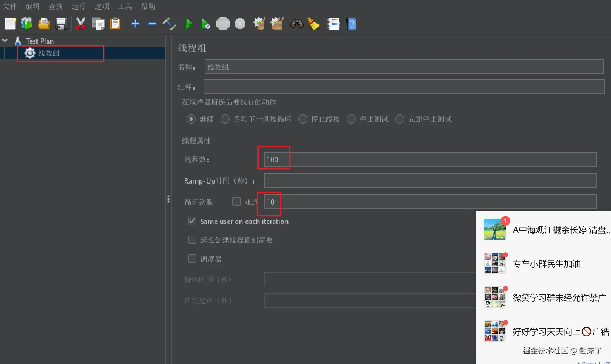
Task: Open the 选项 menu
Action: [x=102, y=6]
